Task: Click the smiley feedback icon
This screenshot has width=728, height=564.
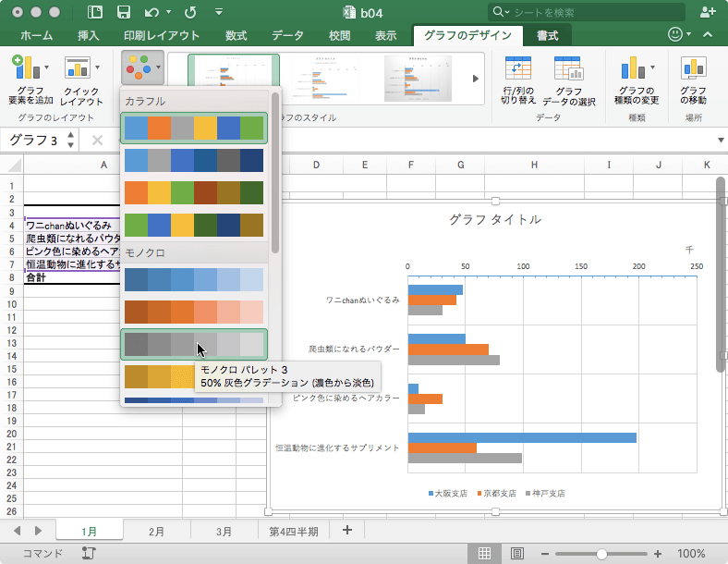Action: pyautogui.click(x=675, y=34)
